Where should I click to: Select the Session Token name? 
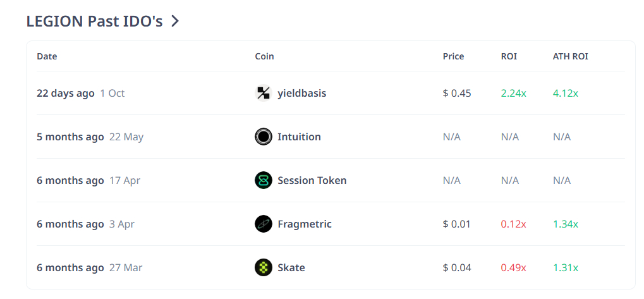[x=312, y=180]
